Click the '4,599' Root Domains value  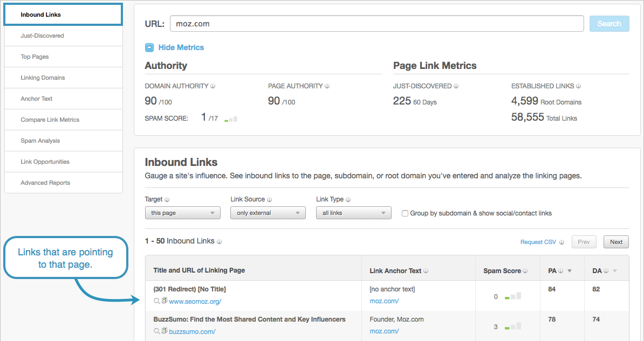pos(524,101)
